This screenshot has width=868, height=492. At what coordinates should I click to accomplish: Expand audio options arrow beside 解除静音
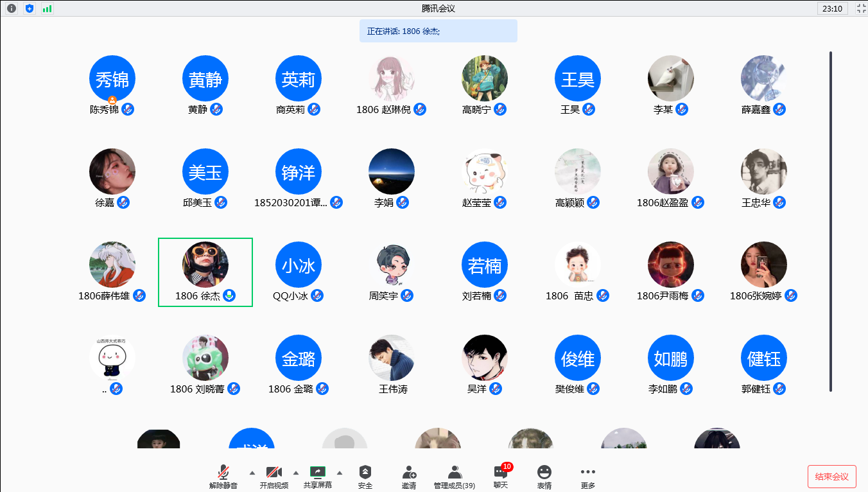252,472
